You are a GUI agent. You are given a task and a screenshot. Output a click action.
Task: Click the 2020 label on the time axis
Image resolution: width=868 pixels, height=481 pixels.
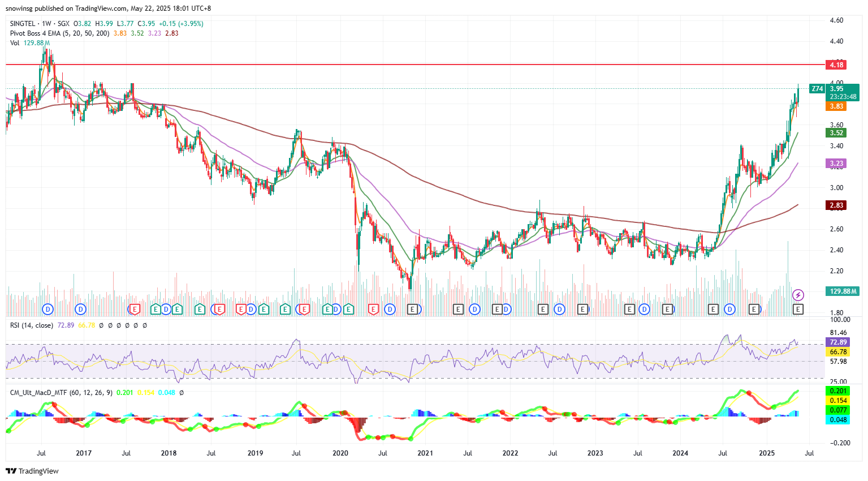point(340,453)
